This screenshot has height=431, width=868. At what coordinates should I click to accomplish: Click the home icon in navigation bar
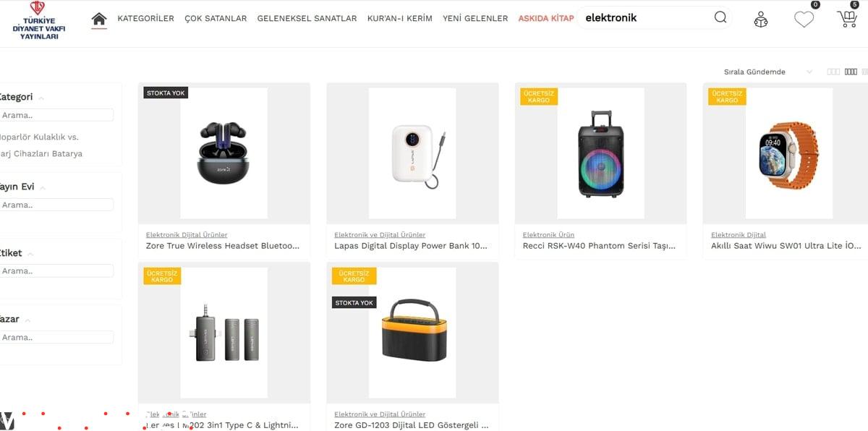(x=99, y=19)
